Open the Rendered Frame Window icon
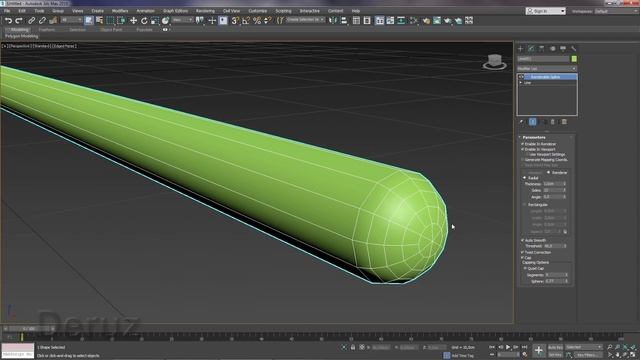The width and height of the screenshot is (640, 360). click(437, 20)
